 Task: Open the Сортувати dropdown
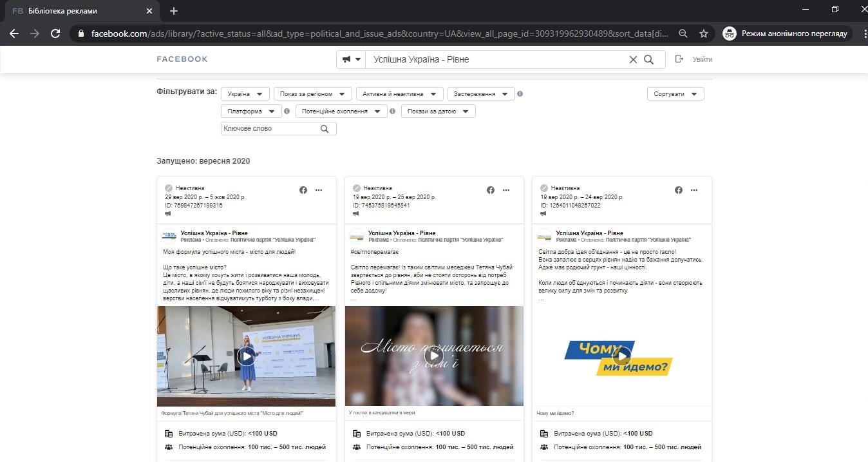(675, 94)
